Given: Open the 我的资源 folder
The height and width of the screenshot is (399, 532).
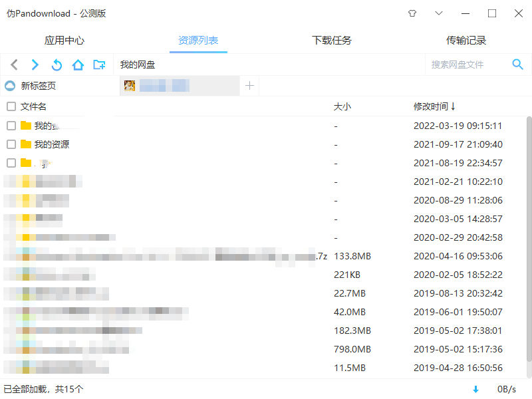Looking at the screenshot, I should click(51, 144).
